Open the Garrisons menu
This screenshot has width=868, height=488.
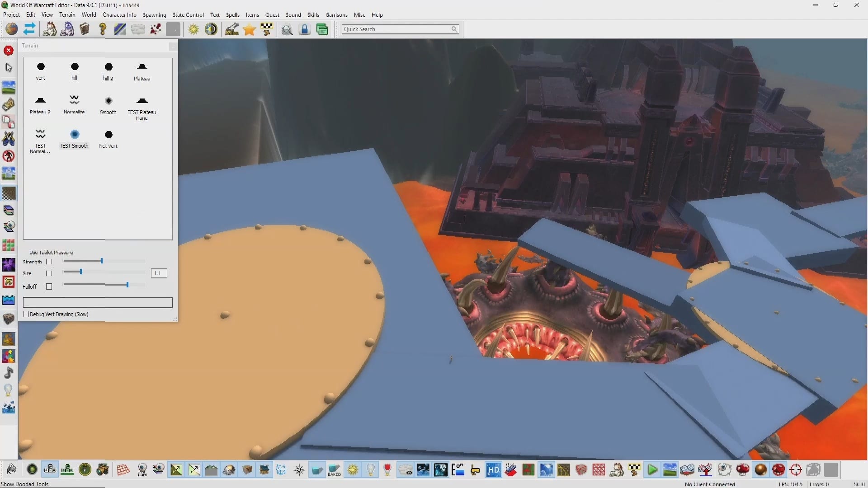[x=336, y=15]
